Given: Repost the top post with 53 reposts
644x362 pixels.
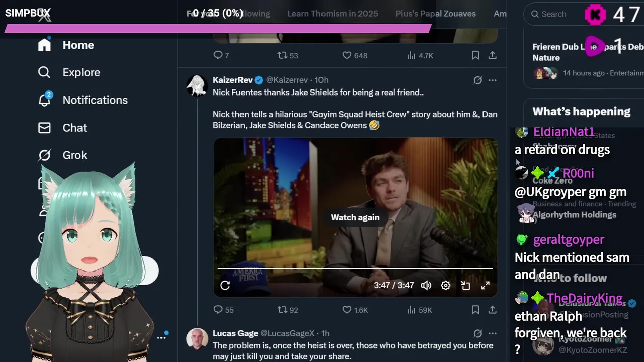Looking at the screenshot, I should coord(288,55).
